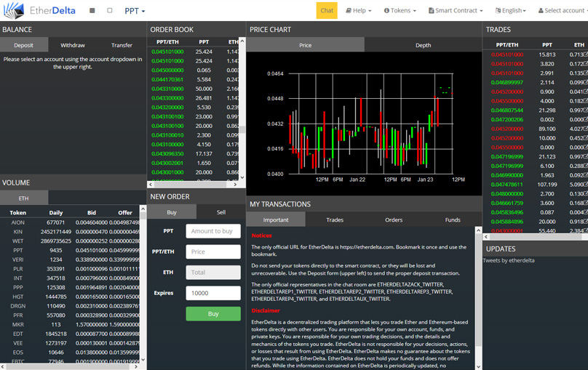This screenshot has height=370, width=588.
Task: Open trade link icon for 21.298 PPT trade
Action: pyautogui.click(x=585, y=110)
